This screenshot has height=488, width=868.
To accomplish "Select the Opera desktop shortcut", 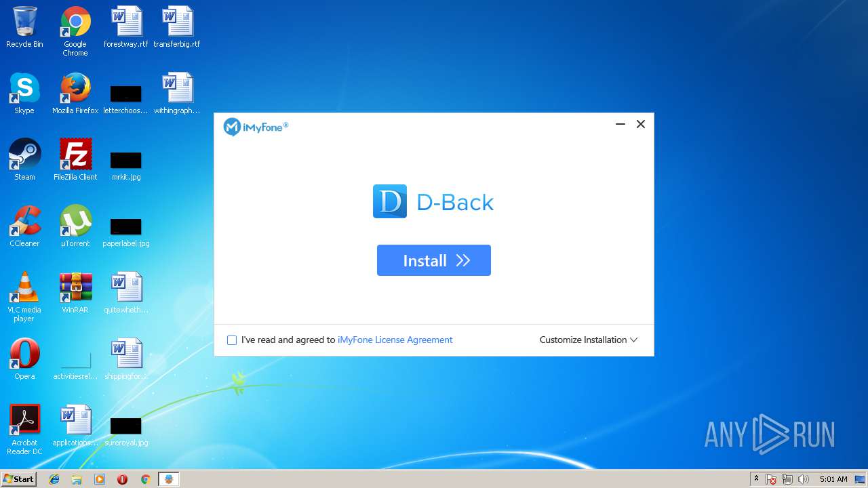I will tap(24, 359).
